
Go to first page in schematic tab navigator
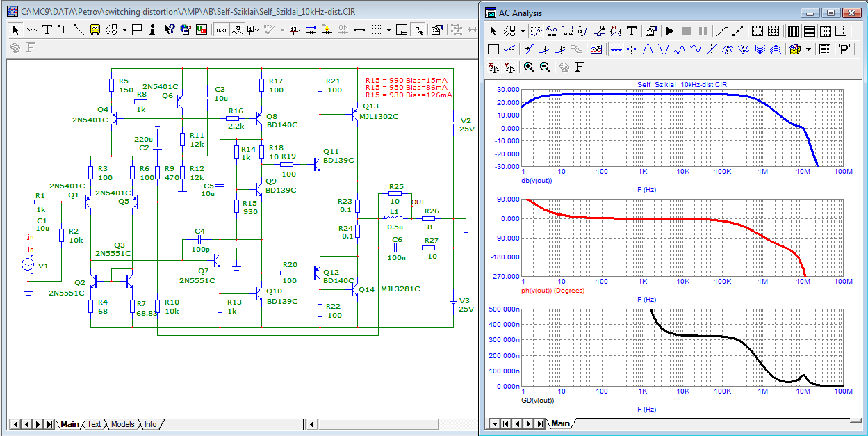[14, 424]
